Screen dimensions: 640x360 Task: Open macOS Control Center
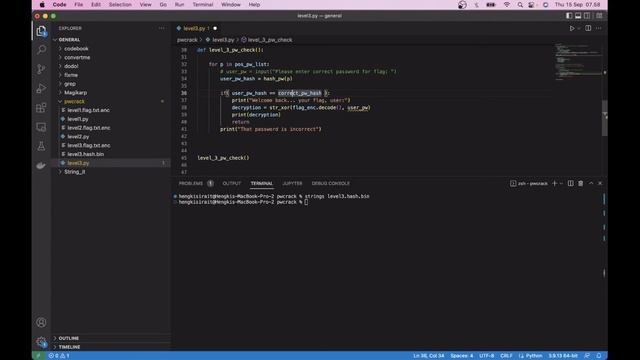(x=531, y=5)
